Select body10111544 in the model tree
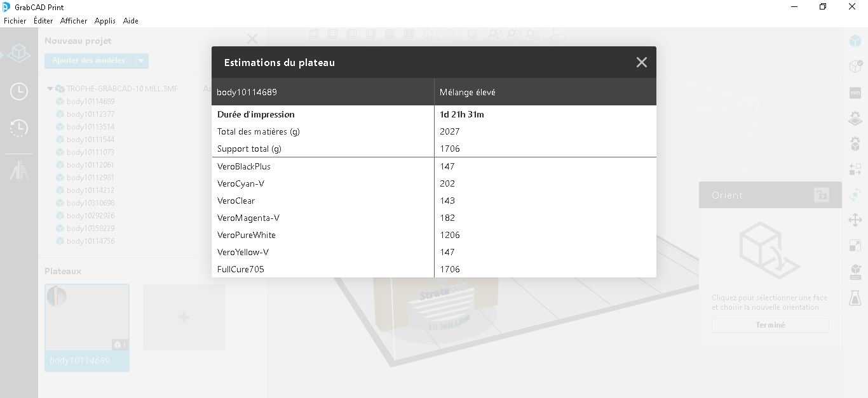The height and width of the screenshot is (398, 868). pyautogui.click(x=90, y=140)
